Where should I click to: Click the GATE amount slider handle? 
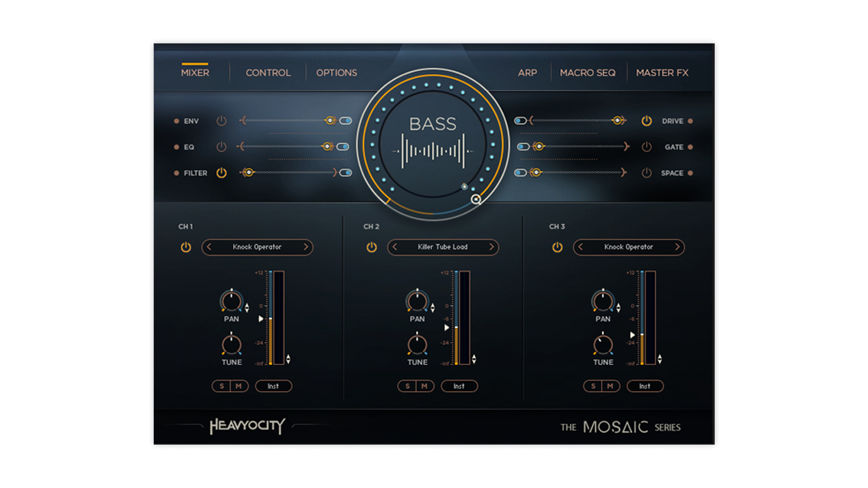(538, 146)
